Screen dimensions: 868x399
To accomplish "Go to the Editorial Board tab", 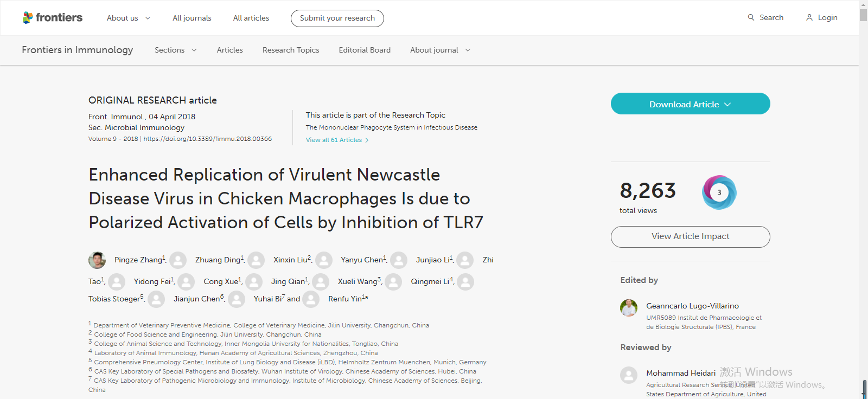I will [x=365, y=50].
